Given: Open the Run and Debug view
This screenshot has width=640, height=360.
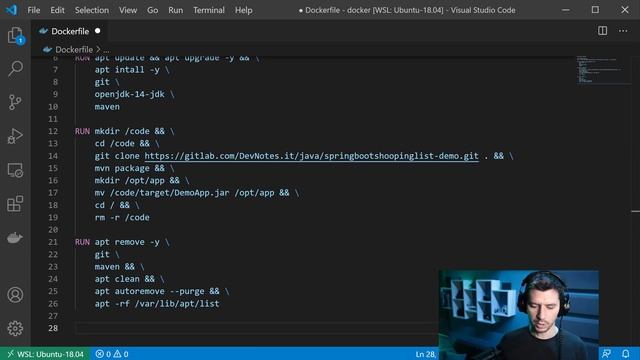Looking at the screenshot, I should pyautogui.click(x=15, y=136).
